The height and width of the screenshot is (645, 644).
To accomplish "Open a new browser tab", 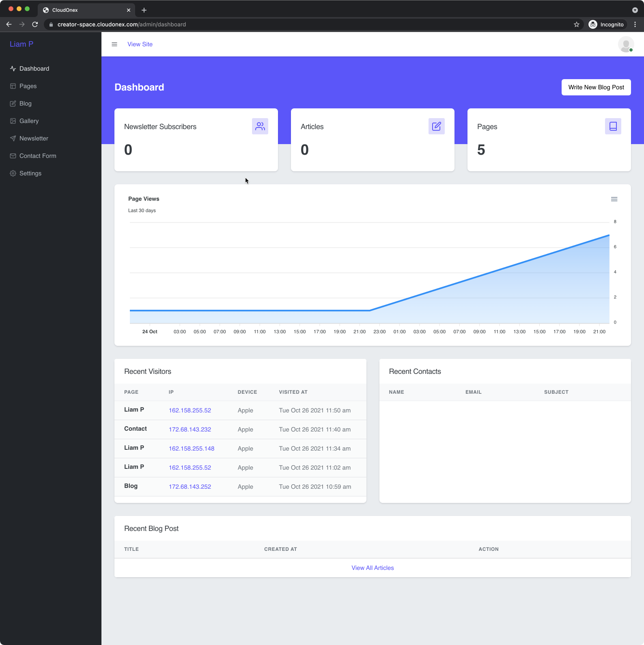I will point(144,10).
